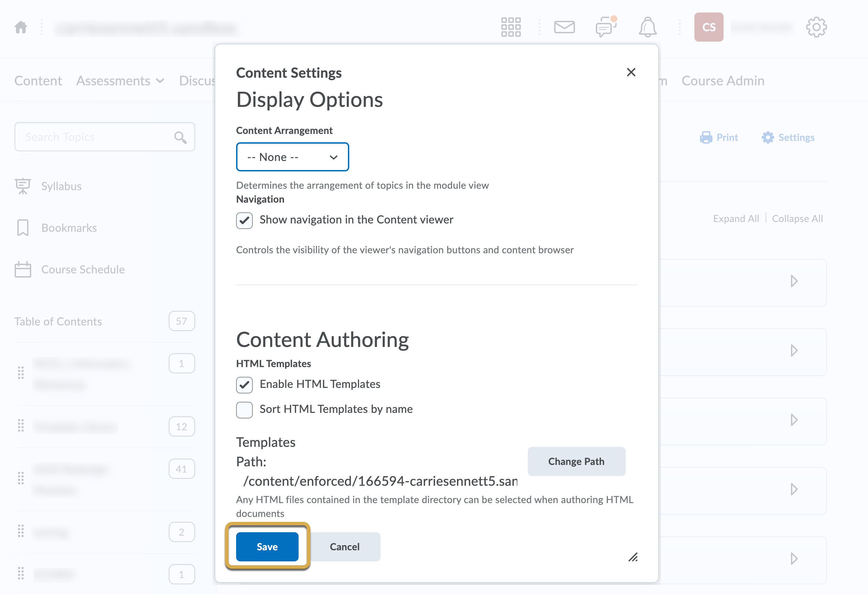
Task: Click the Course Schedule calendar icon
Action: tap(23, 269)
